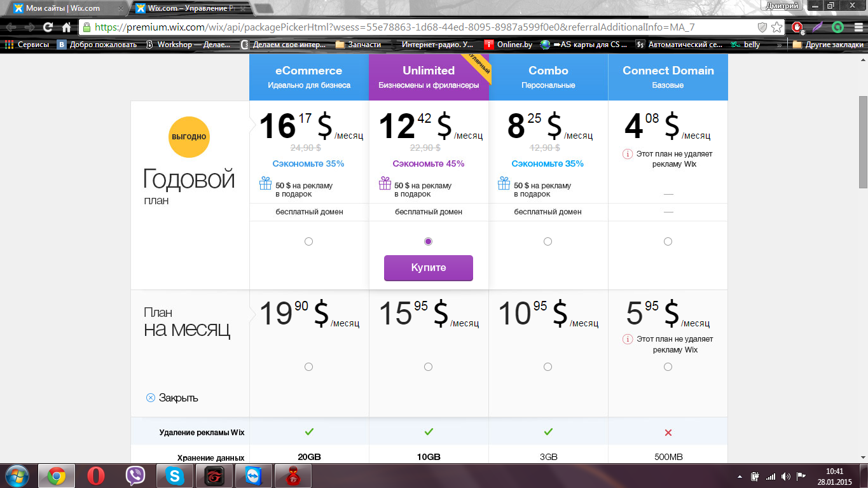The image size is (868, 488).
Task: Click the info icon on the annual Connect Domain plan
Action: (628, 154)
